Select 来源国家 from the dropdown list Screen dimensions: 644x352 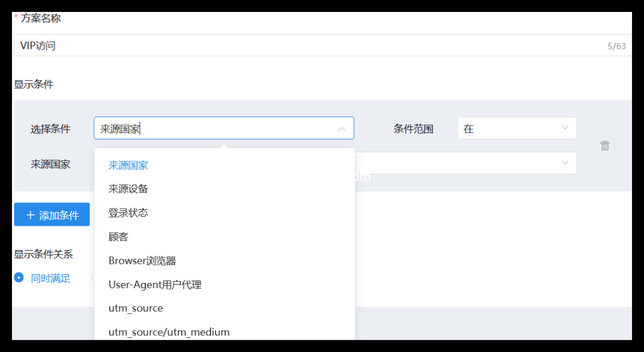point(224,166)
